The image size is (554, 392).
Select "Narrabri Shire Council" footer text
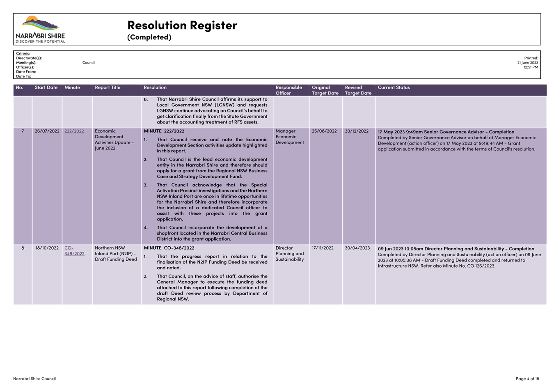click(x=34, y=378)
